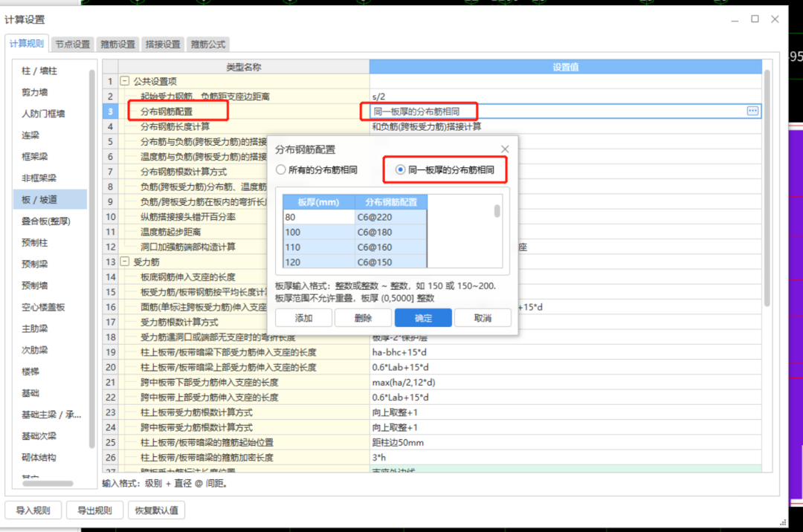The image size is (803, 532).
Task: Maximize the 计算设置 window
Action: 755,19
